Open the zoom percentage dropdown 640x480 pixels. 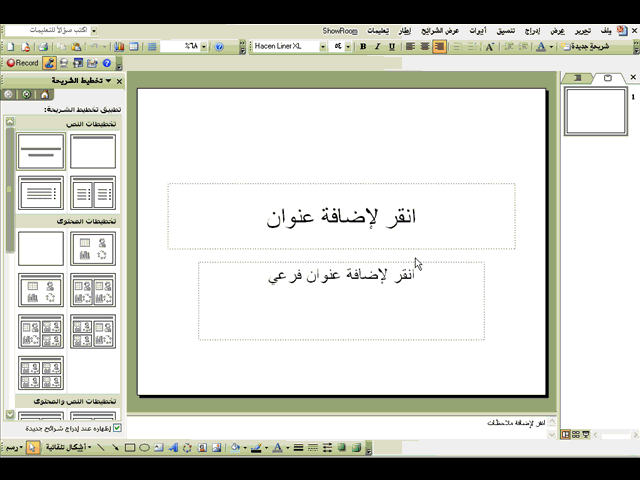coord(203,47)
